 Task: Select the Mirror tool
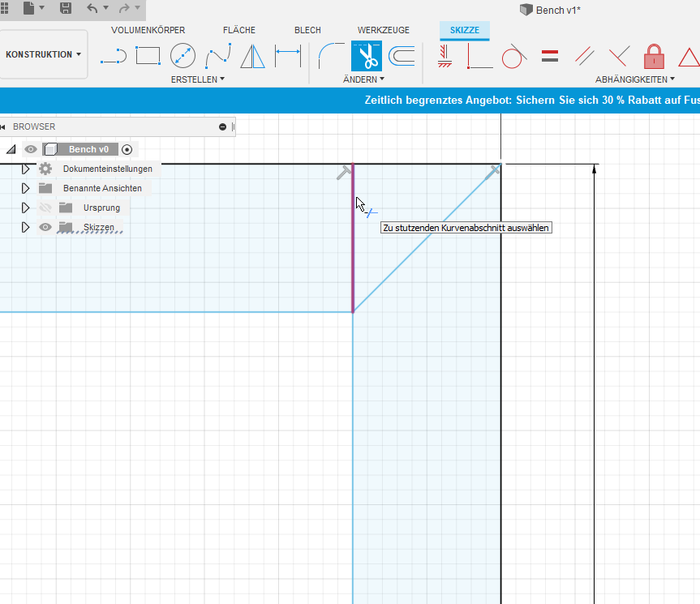(253, 56)
